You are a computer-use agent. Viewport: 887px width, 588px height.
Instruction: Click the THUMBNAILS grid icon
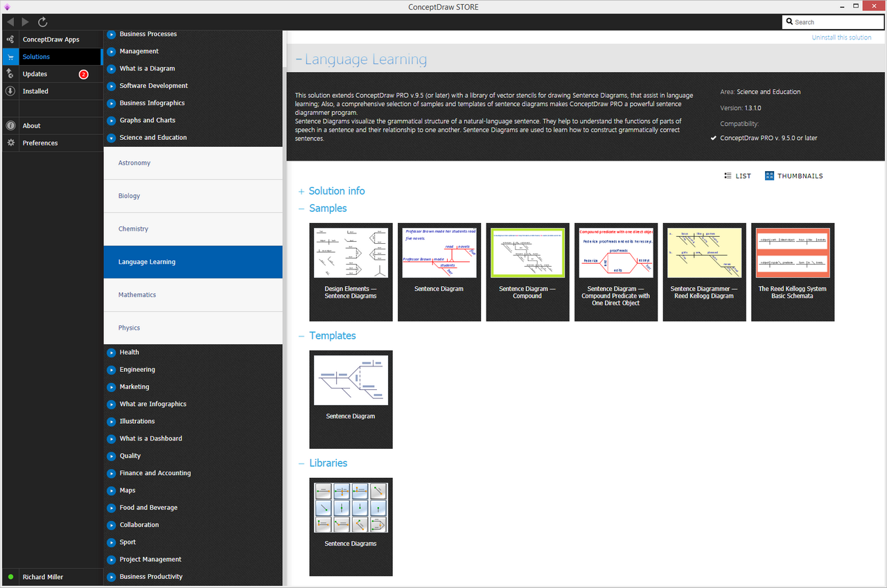769,176
